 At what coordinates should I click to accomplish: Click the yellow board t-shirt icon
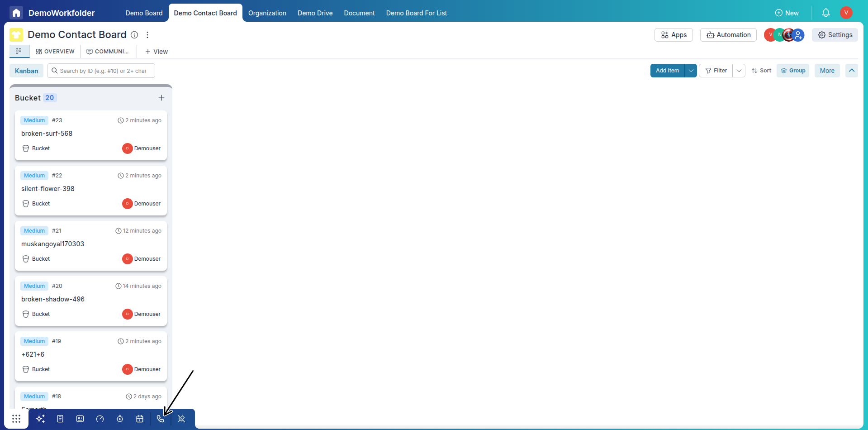pyautogui.click(x=16, y=35)
